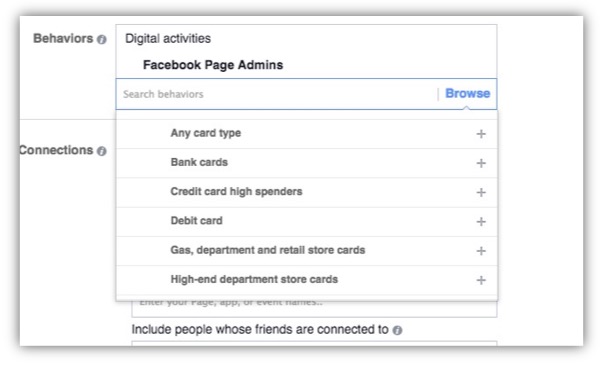Add Bank cards with plus icon
606x369 pixels.
(x=481, y=163)
